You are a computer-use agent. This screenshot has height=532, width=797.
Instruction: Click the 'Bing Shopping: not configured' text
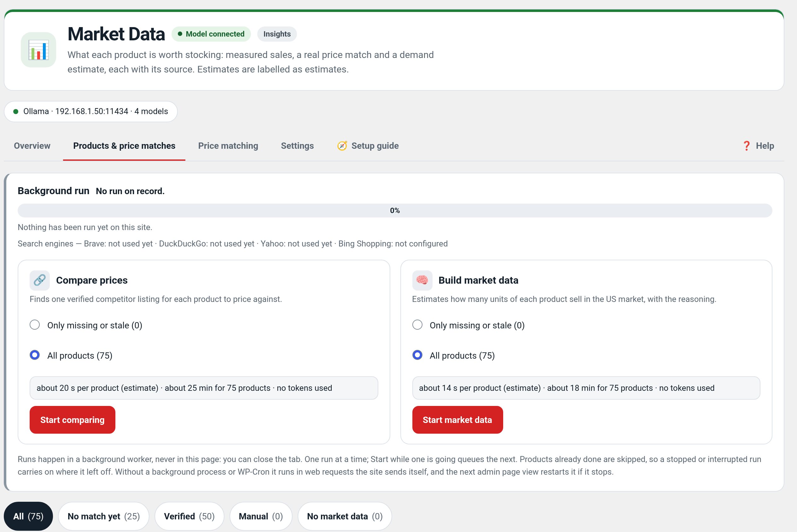tap(393, 244)
